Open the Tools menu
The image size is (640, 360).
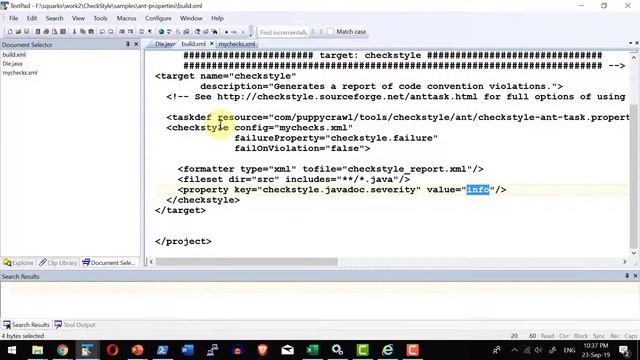coord(100,18)
